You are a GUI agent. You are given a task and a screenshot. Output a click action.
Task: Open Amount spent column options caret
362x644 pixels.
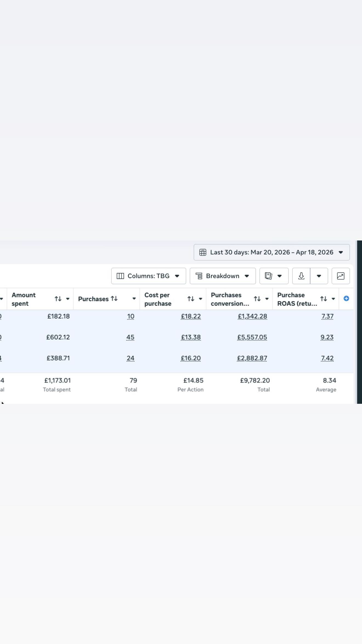click(68, 299)
